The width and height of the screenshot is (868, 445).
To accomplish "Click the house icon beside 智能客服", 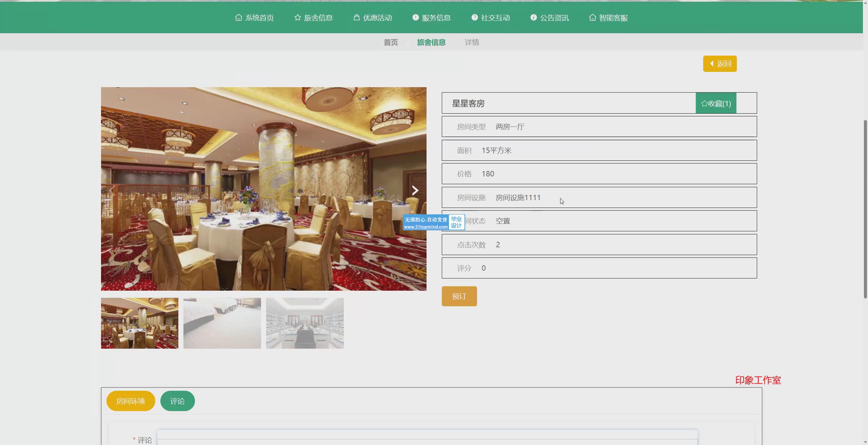I will click(592, 17).
